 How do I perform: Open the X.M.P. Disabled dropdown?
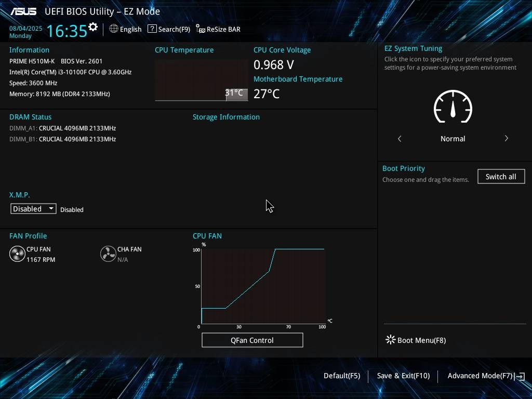[x=33, y=209]
